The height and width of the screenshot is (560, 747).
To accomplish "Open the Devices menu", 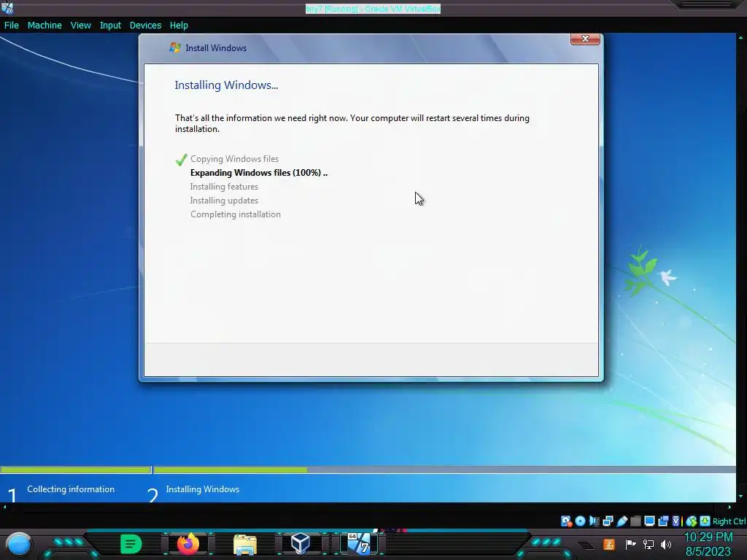I will 145,26.
